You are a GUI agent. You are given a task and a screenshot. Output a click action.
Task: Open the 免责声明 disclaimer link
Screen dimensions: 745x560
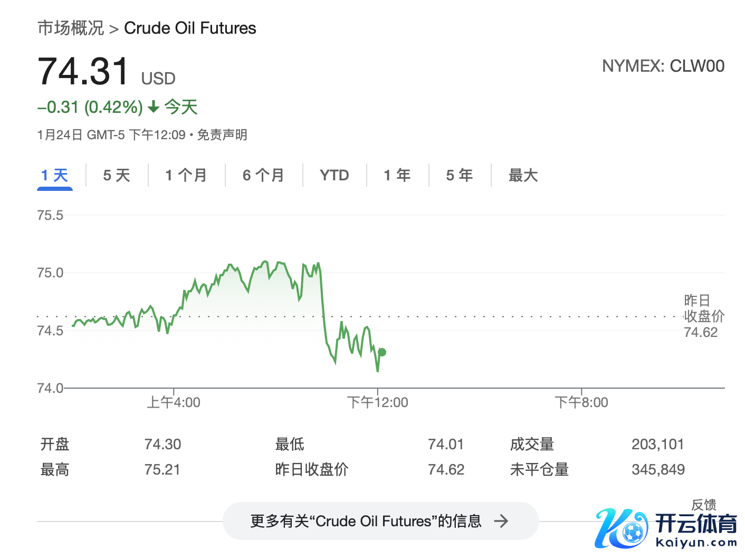222,135
